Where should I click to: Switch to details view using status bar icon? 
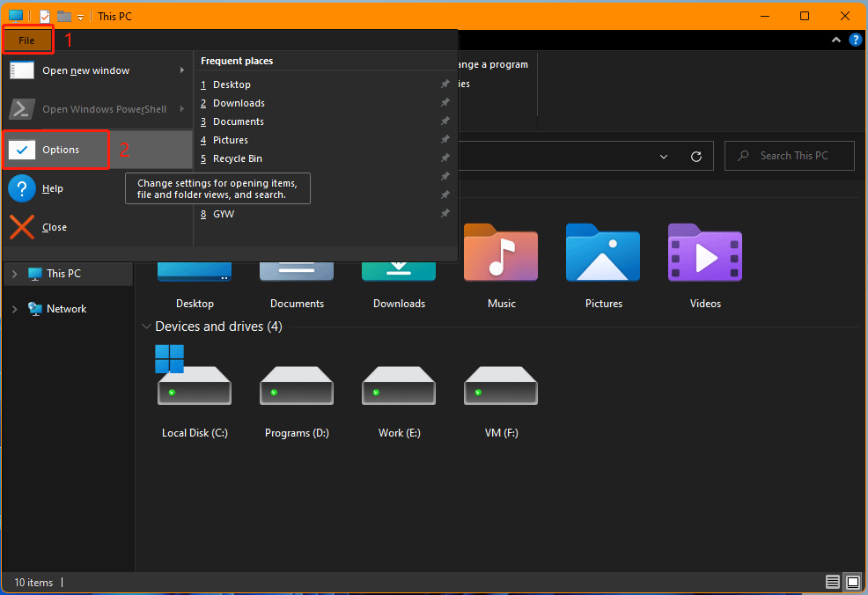pos(832,582)
